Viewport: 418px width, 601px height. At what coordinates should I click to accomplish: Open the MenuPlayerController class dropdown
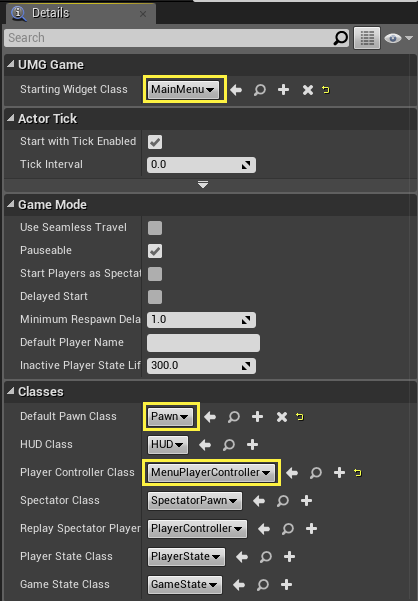pyautogui.click(x=211, y=473)
